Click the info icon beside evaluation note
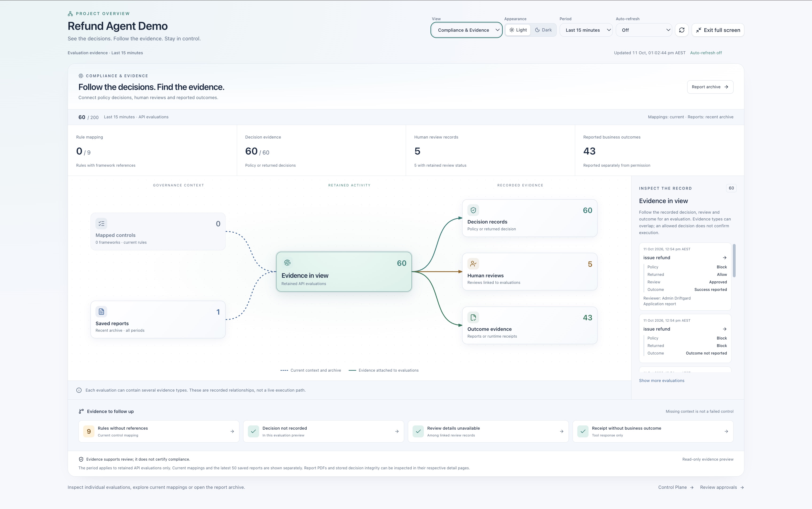 click(79, 390)
